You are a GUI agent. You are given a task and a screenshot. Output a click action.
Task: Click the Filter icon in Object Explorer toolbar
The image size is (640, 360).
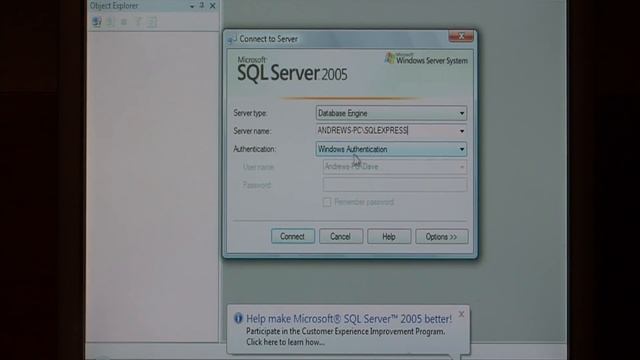138,22
